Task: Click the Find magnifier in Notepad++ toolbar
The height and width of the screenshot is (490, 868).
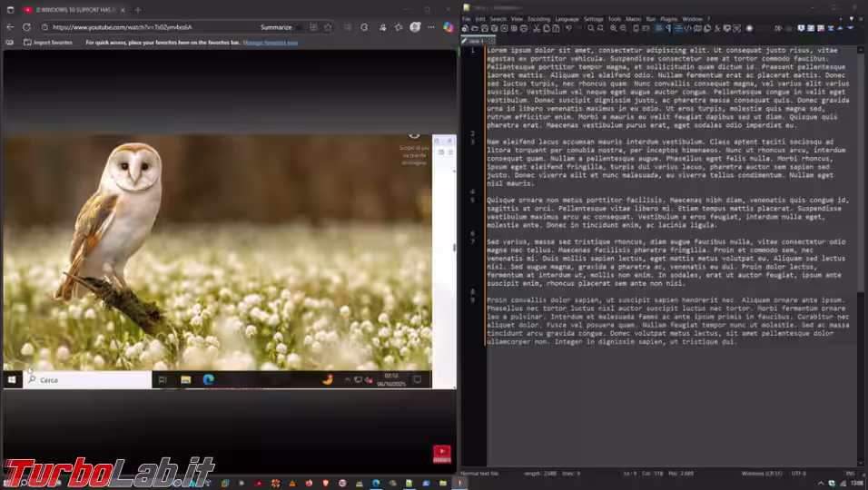Action: [x=590, y=29]
